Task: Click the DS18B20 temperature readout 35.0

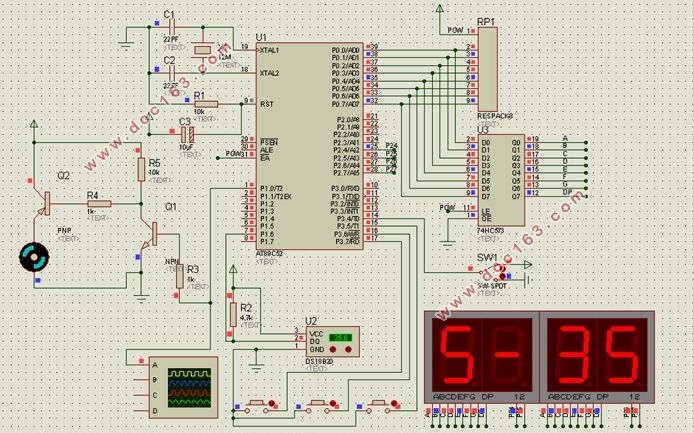Action: [340, 337]
